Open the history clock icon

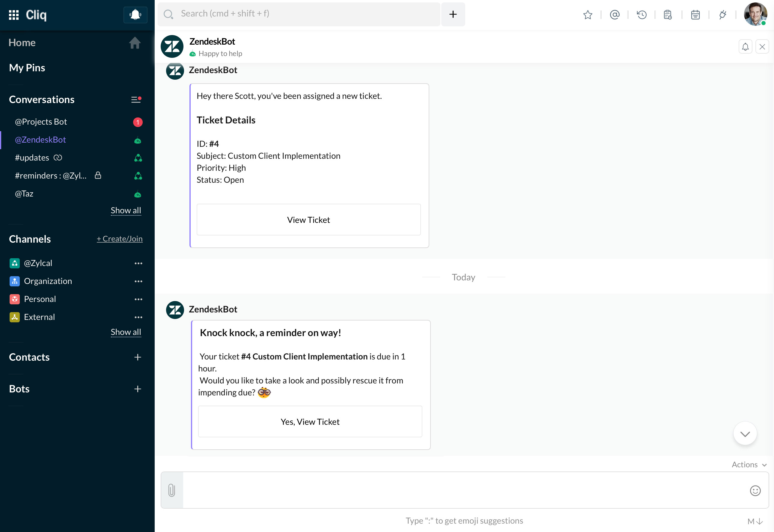point(642,15)
